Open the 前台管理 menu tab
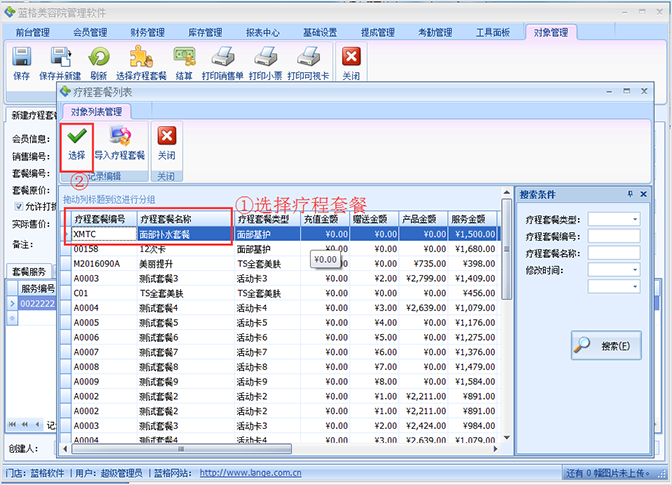The height and width of the screenshot is (485, 672). coord(33,32)
